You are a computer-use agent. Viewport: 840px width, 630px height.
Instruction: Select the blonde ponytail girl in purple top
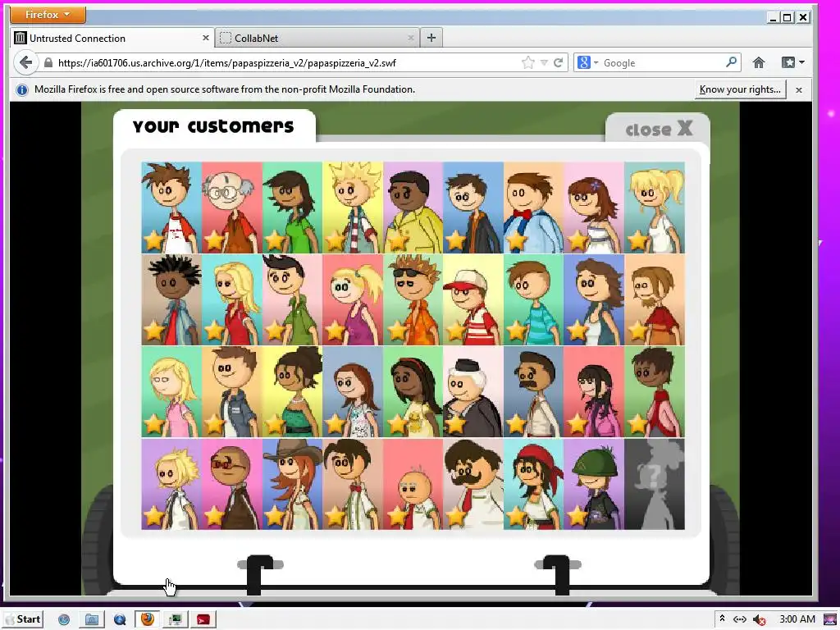coord(353,299)
